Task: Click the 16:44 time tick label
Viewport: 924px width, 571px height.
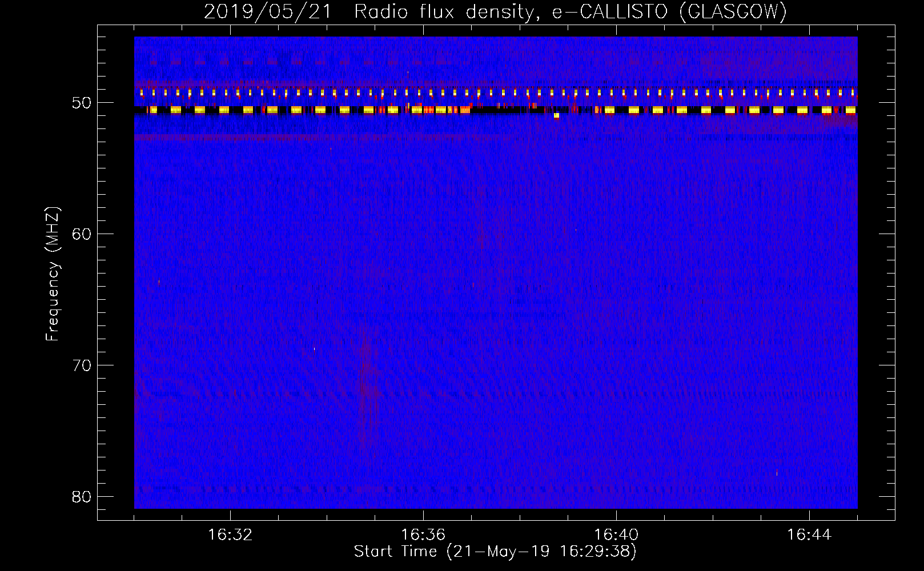Action: (809, 535)
